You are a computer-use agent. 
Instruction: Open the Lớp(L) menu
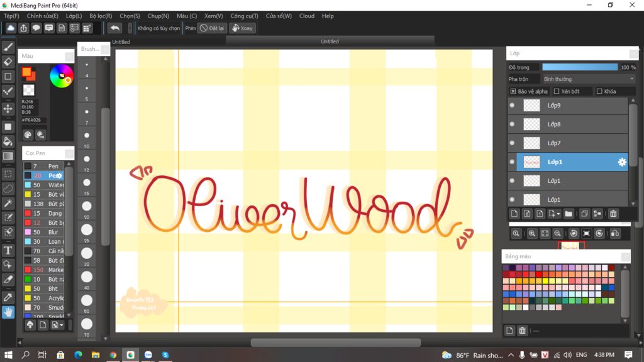(74, 16)
